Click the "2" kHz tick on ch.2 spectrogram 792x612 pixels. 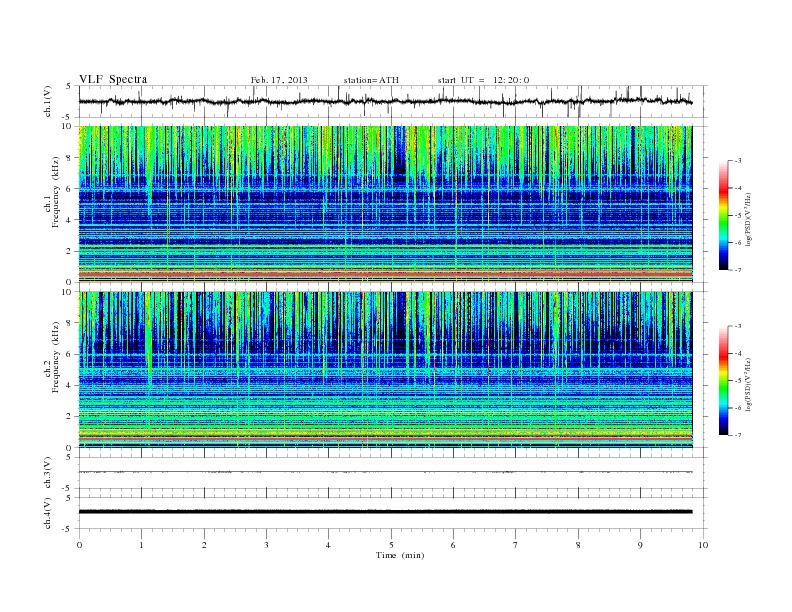click(x=69, y=416)
